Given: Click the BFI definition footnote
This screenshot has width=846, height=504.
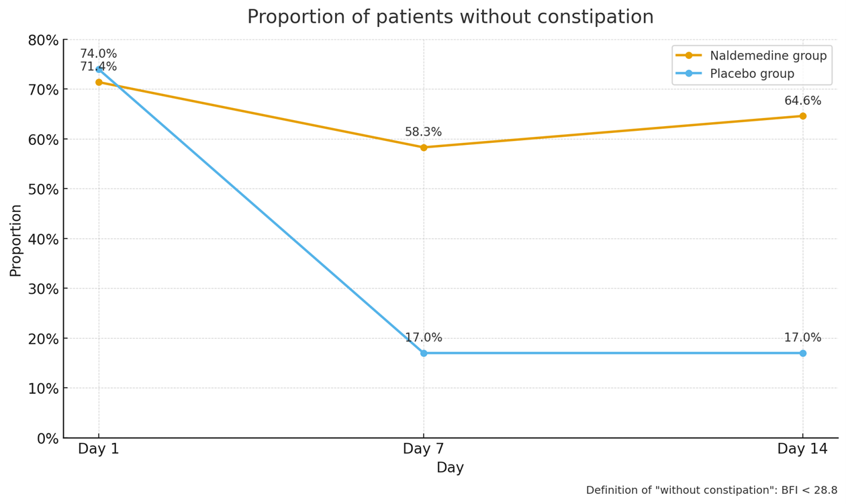Looking at the screenshot, I should (x=711, y=490).
